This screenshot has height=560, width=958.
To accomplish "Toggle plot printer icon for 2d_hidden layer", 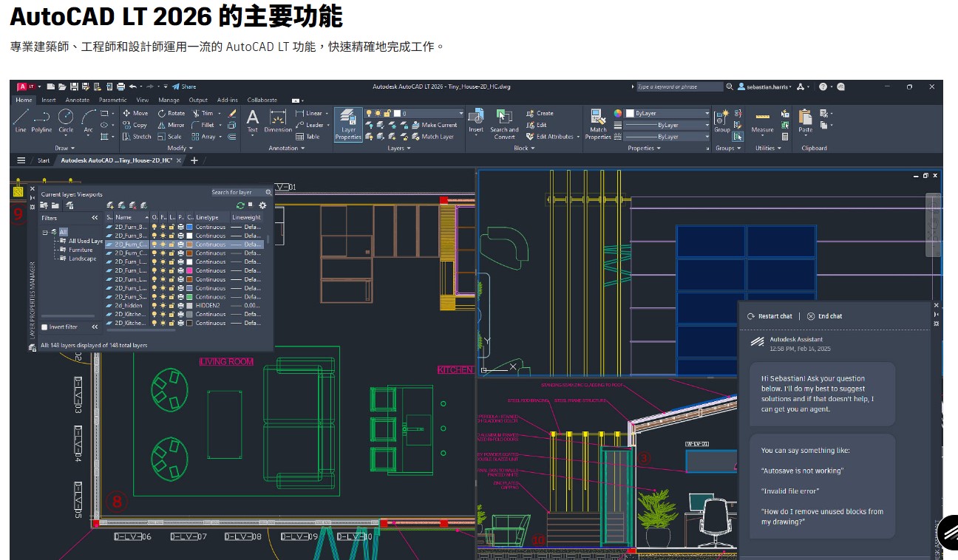I will pos(180,305).
